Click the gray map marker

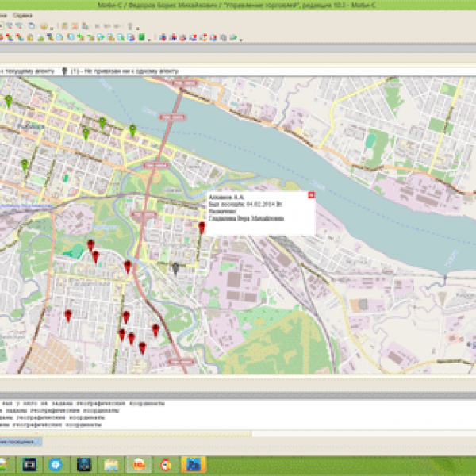(176, 268)
